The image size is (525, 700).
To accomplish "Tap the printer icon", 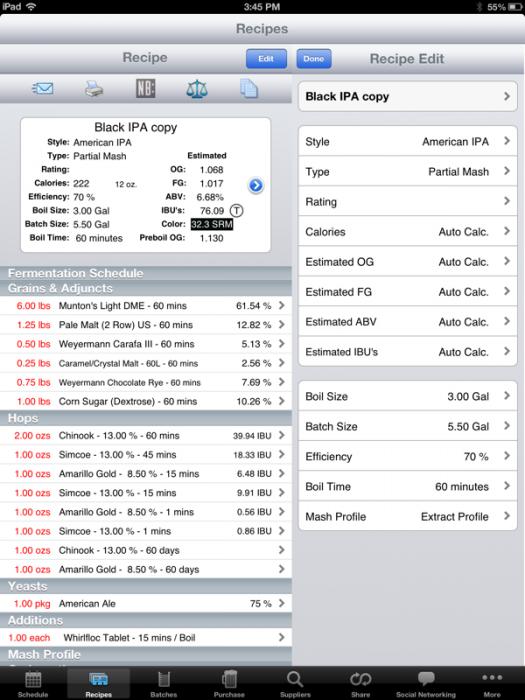I will [x=94, y=89].
